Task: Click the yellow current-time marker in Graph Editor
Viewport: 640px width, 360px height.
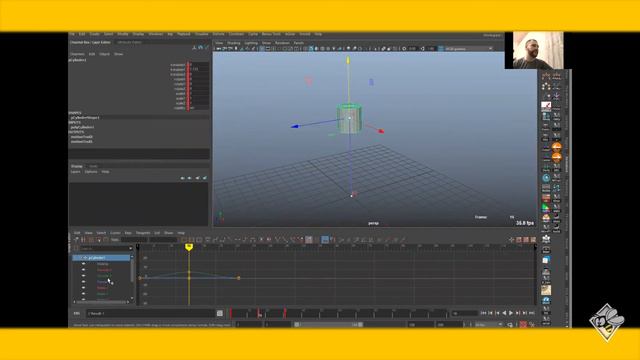Action: [x=189, y=247]
